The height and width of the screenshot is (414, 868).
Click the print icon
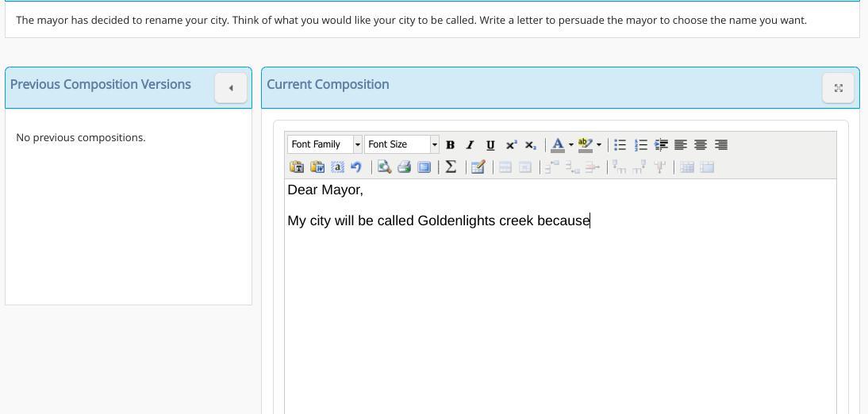404,167
